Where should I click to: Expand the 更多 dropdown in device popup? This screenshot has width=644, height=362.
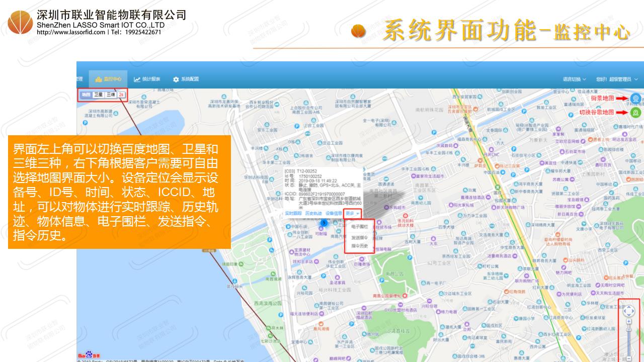(x=352, y=214)
